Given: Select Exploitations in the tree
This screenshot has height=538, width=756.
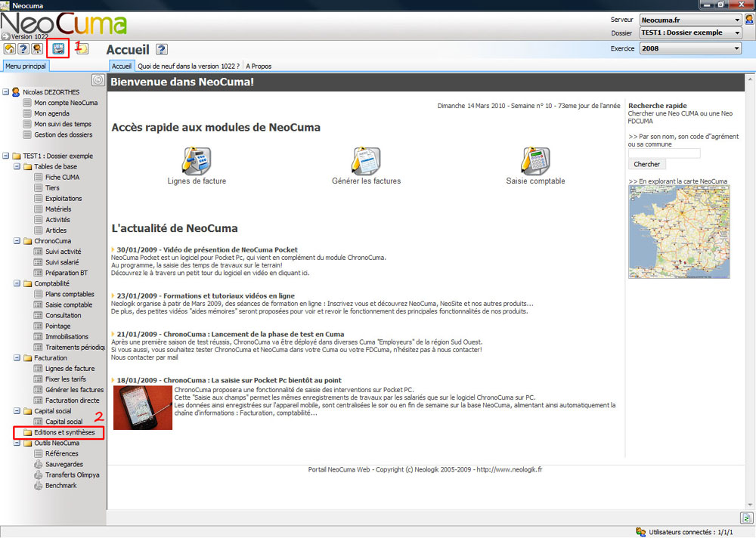Looking at the screenshot, I should coord(64,198).
